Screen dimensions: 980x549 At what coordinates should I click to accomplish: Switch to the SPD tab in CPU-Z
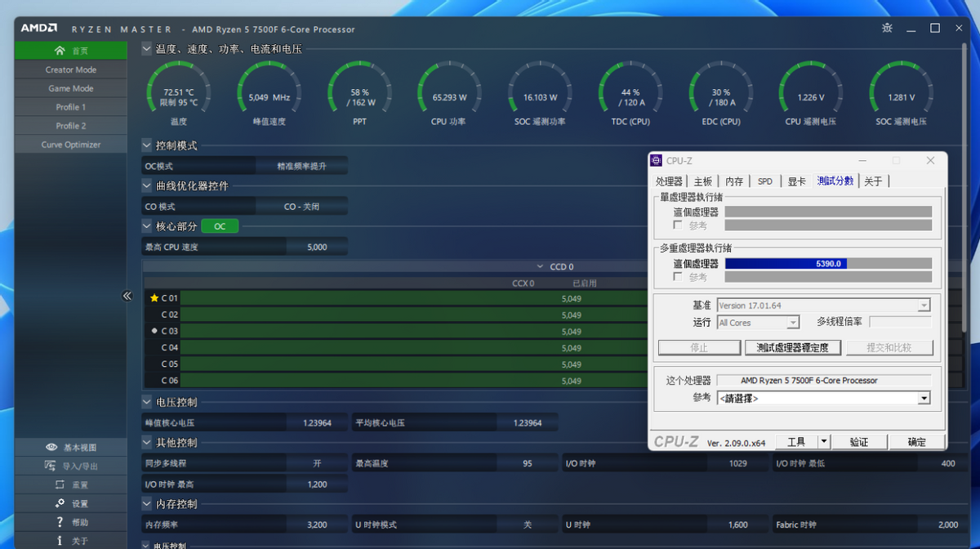tap(765, 181)
